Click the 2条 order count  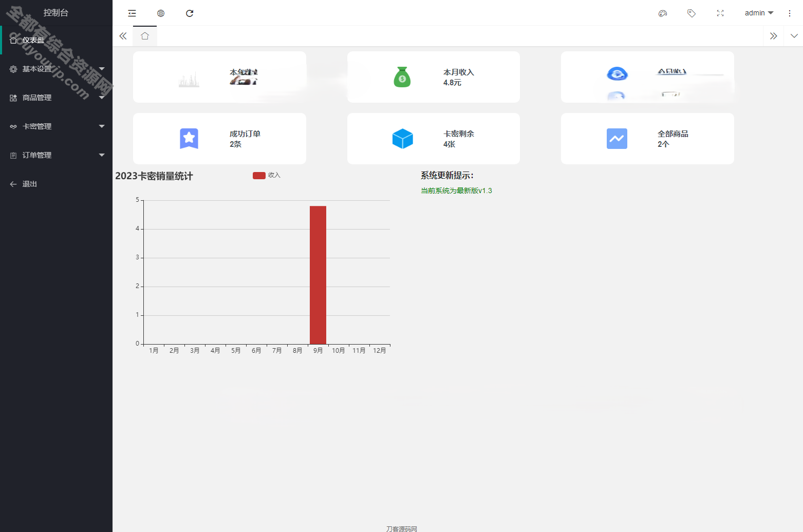tap(235, 144)
